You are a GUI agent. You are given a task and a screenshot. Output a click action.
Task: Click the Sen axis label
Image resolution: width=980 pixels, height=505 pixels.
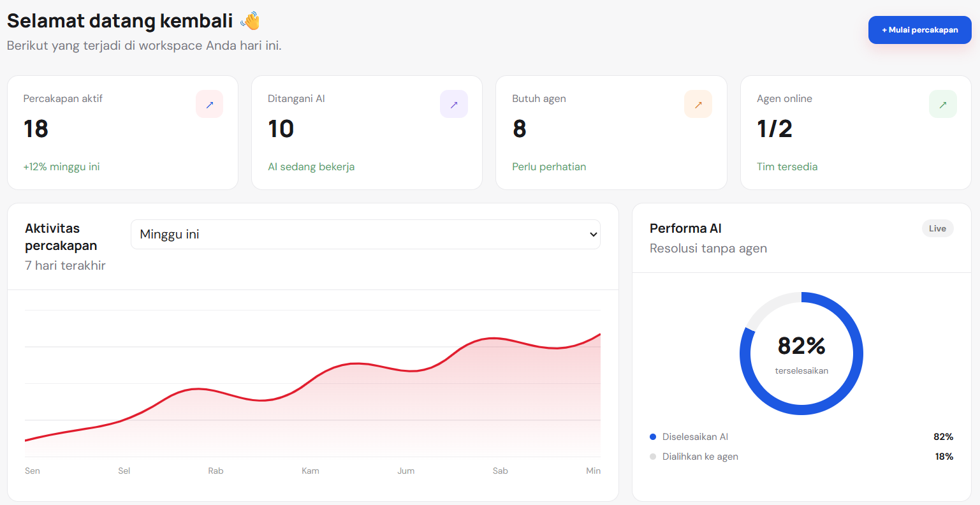click(x=33, y=471)
